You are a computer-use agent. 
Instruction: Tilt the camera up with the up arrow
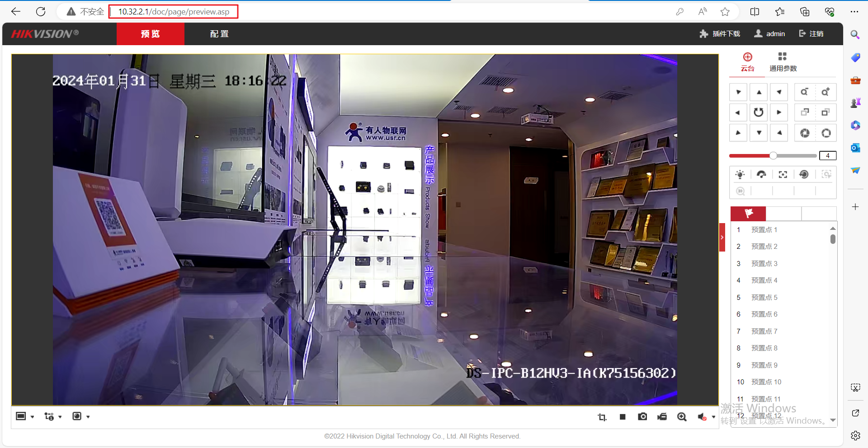pyautogui.click(x=759, y=92)
